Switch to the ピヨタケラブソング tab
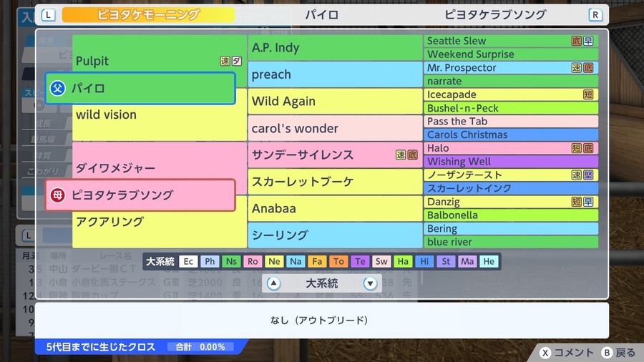Image resolution: width=644 pixels, height=362 pixels. 495,15
